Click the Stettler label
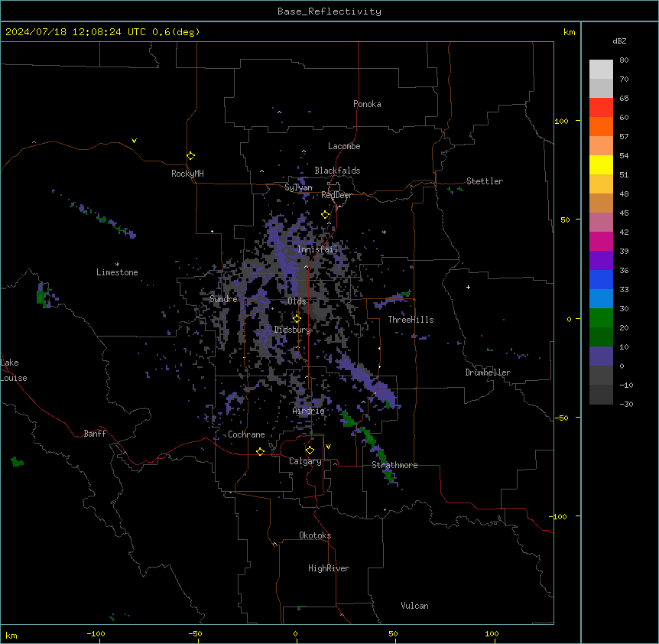659x644 pixels. click(485, 181)
